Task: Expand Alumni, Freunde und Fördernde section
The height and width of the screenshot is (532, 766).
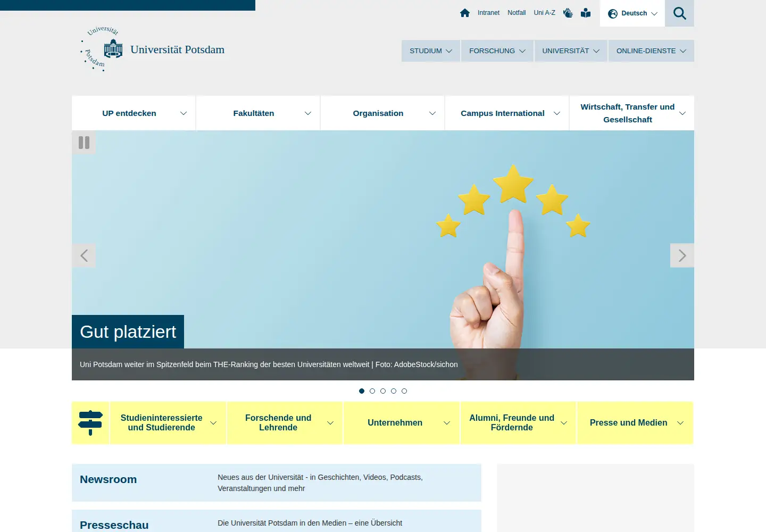Action: click(x=518, y=423)
